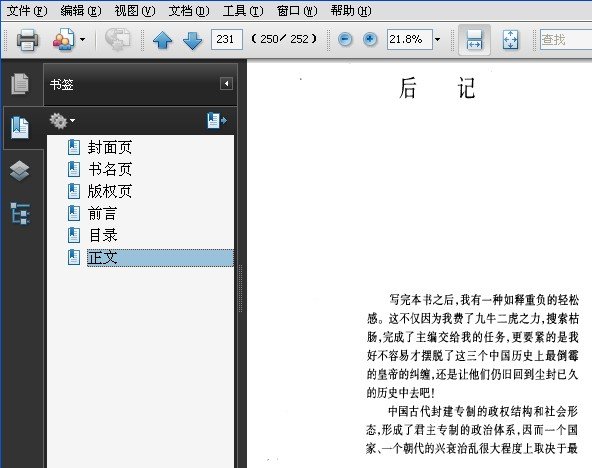Toggle fit-width scrolling mode button
Screen dimensions: 592x468
[x=474, y=40]
